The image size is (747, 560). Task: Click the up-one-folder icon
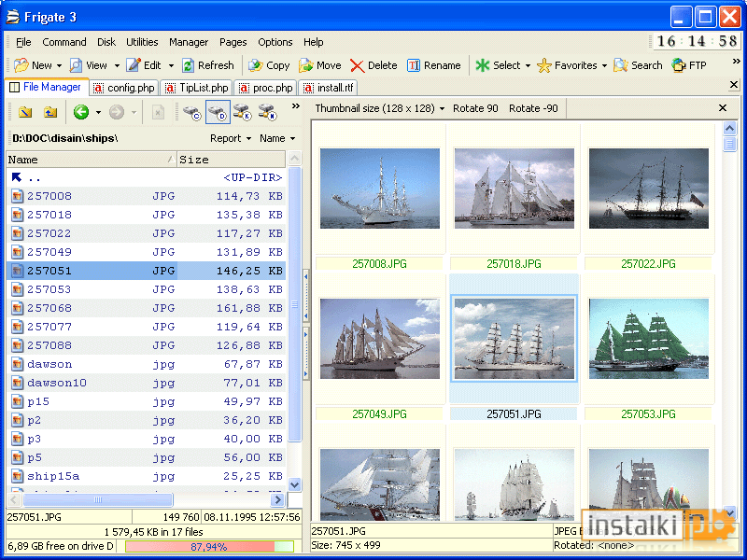[50, 112]
